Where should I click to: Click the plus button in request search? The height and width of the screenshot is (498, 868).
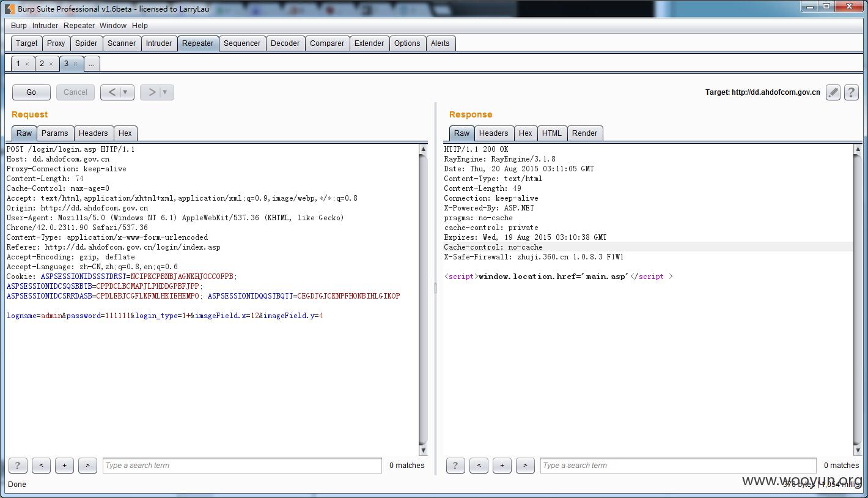tap(64, 466)
